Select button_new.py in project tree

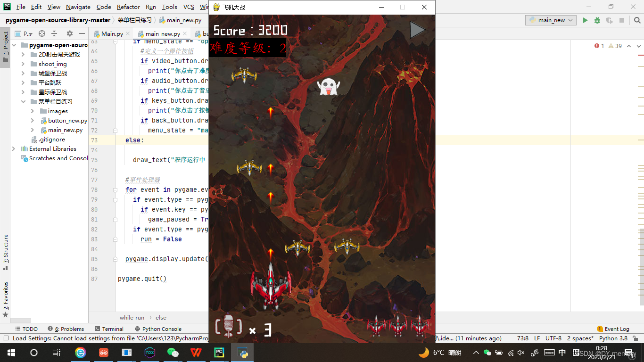67,121
